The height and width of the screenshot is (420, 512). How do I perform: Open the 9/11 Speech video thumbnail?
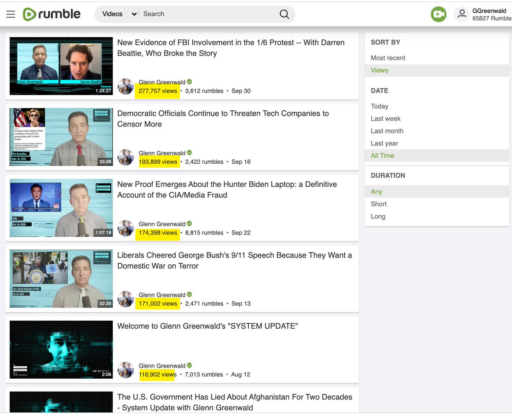pyautogui.click(x=61, y=278)
